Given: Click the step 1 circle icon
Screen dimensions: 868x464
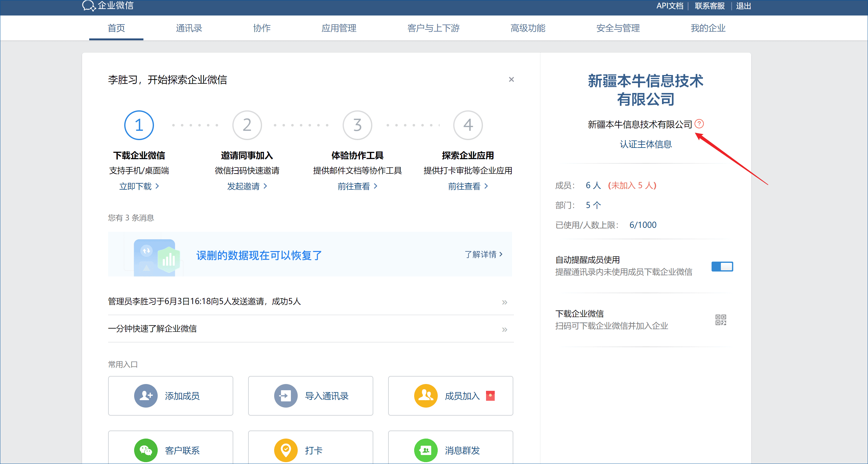Looking at the screenshot, I should pyautogui.click(x=139, y=125).
